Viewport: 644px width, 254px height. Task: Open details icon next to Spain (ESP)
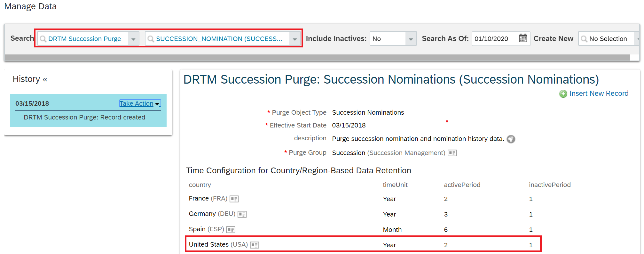231,230
